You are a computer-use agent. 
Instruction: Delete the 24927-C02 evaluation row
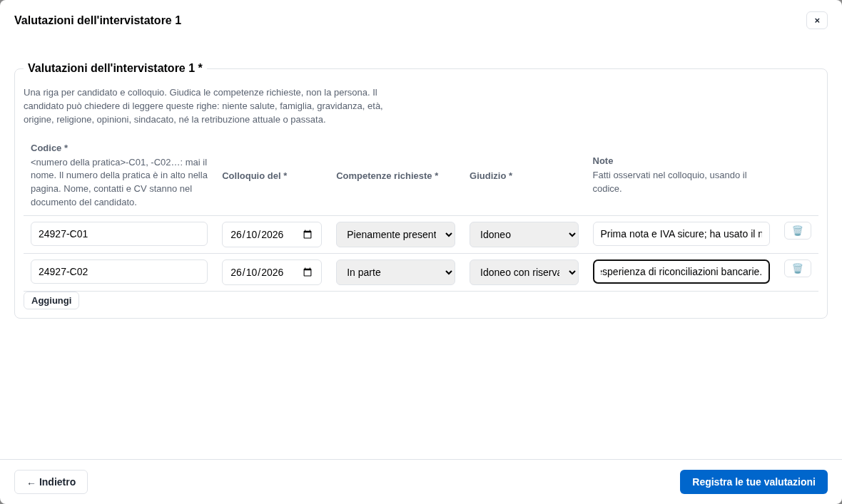point(798,268)
